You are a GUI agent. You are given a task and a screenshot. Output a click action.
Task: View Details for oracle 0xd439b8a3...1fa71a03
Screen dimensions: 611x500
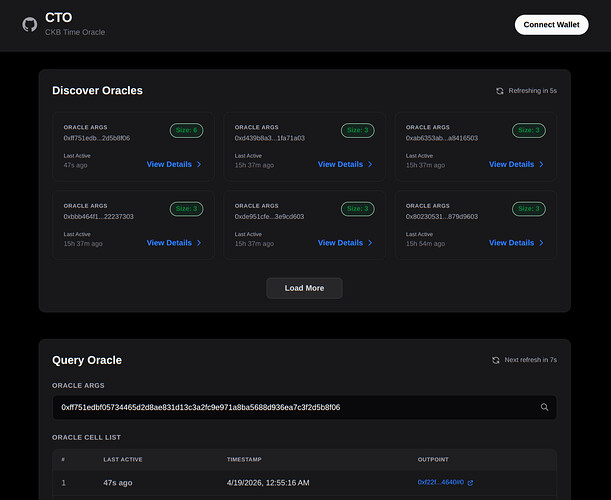point(345,164)
